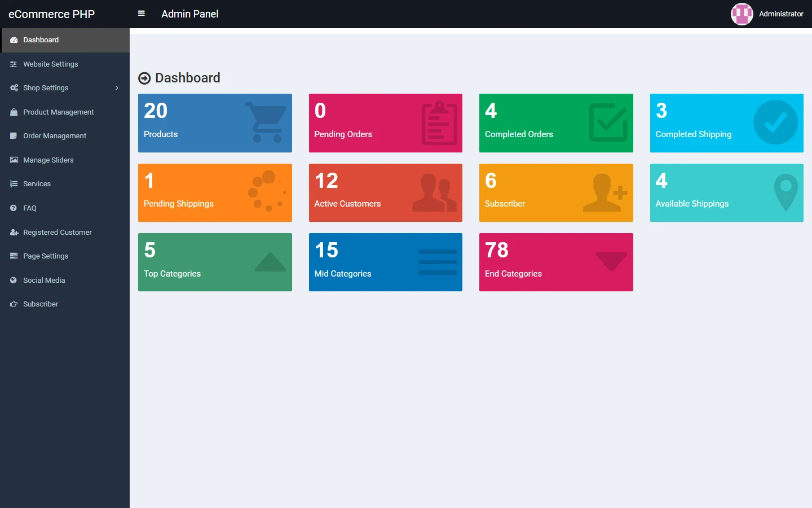Open Website Settings in the sidebar

coord(65,64)
